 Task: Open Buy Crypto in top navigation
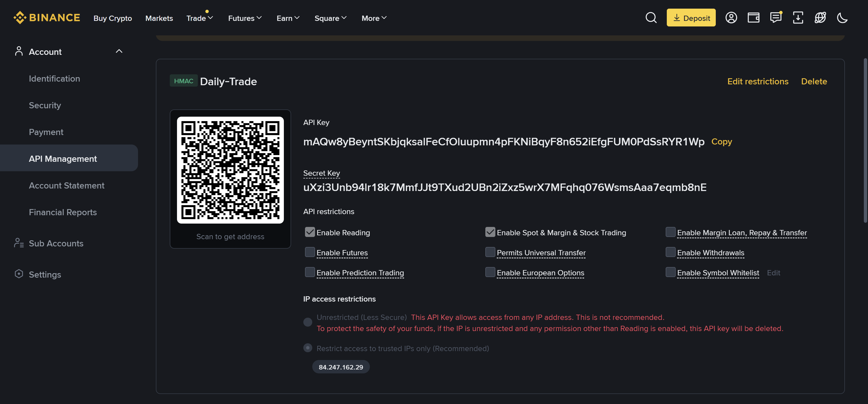point(112,18)
